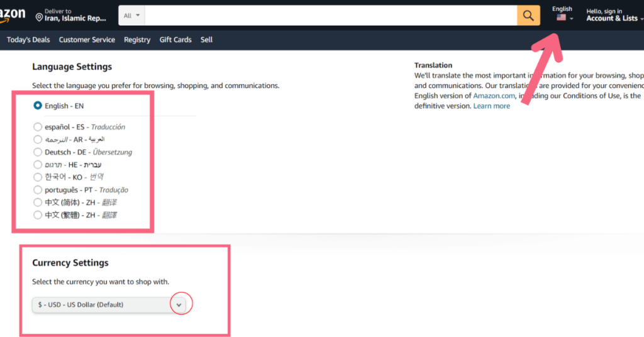Choose the Hebrew HE radio button
This screenshot has height=337, width=644.
point(37,165)
